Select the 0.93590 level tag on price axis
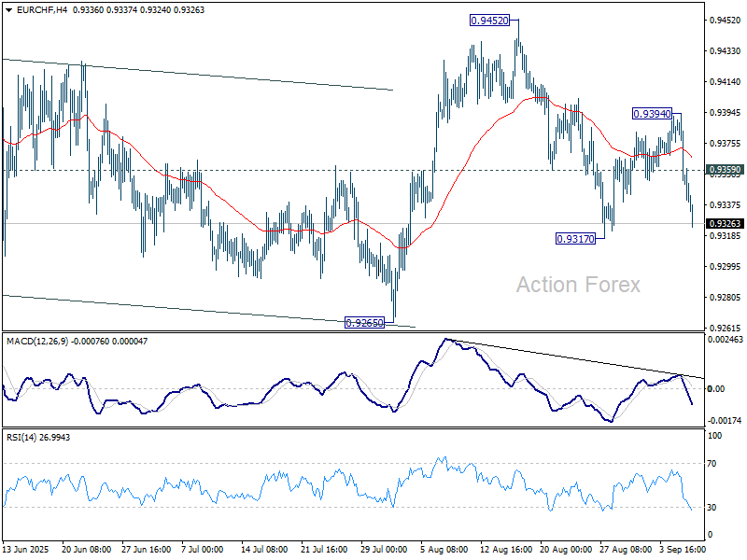This screenshot has height=560, width=747. (x=725, y=171)
